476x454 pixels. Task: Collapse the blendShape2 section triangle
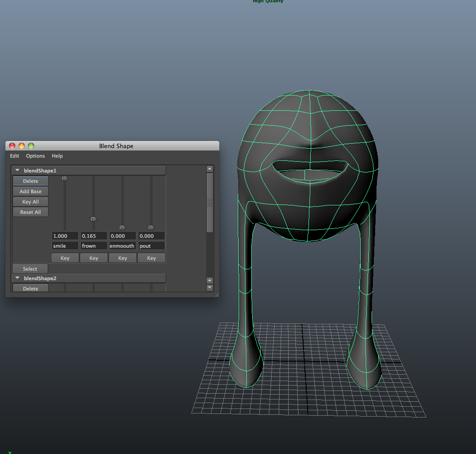18,278
